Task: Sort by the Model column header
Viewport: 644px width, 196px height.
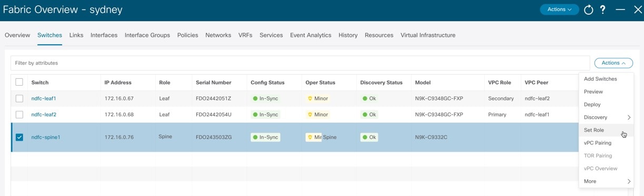Action: [x=423, y=82]
